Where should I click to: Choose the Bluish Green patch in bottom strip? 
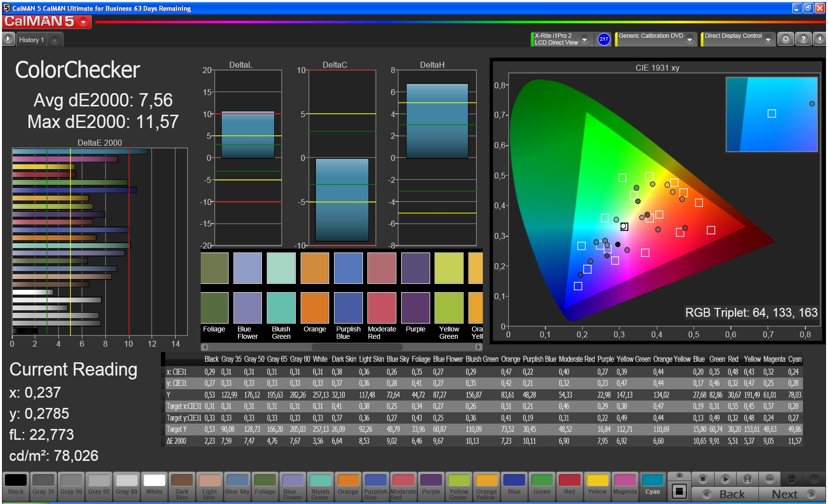point(320,486)
